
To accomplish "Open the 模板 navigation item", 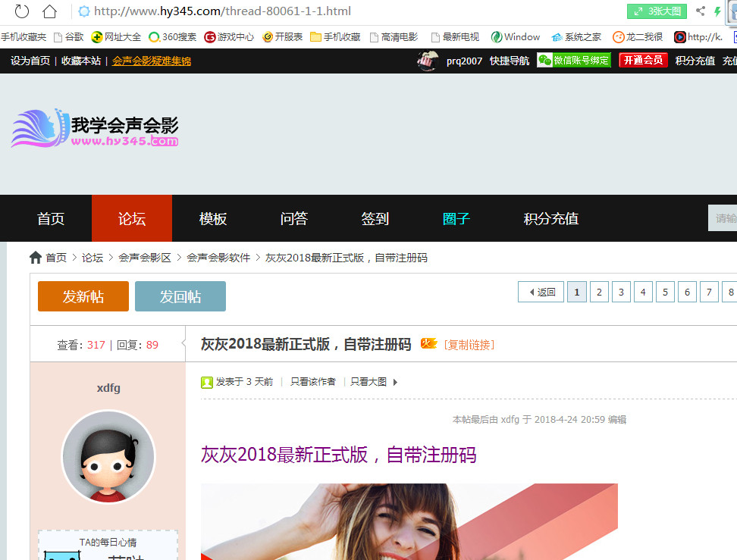I will [x=213, y=218].
